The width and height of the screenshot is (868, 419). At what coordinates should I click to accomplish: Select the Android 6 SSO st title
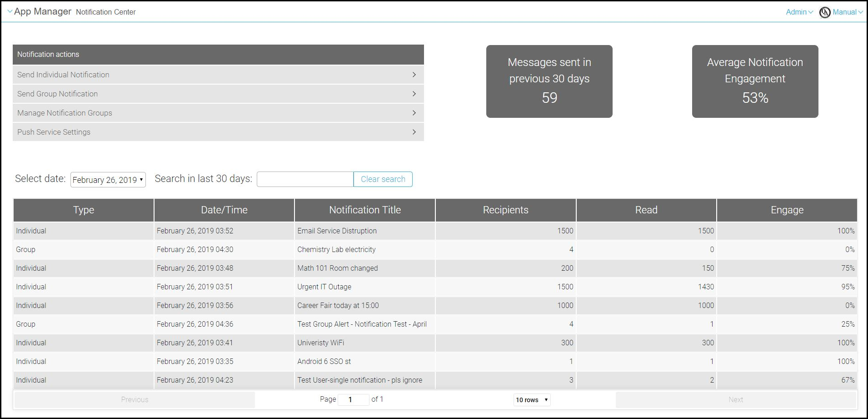(x=324, y=361)
